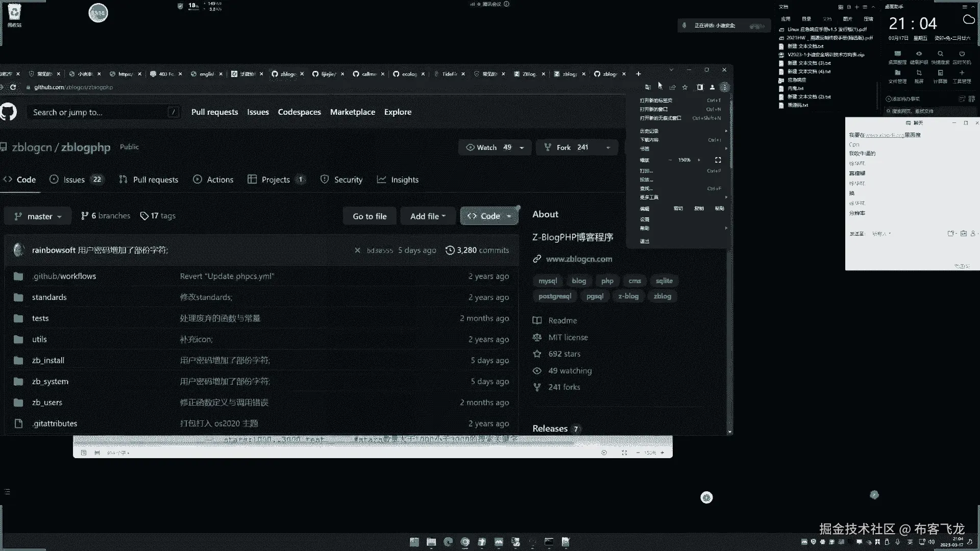Open browser side panel icon
980x551 pixels.
[x=700, y=87]
